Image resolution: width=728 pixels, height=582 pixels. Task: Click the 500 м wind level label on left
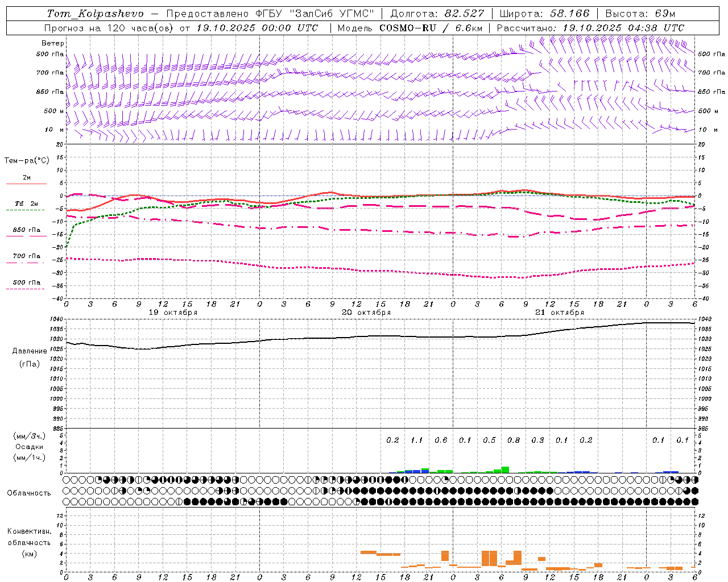coord(53,111)
